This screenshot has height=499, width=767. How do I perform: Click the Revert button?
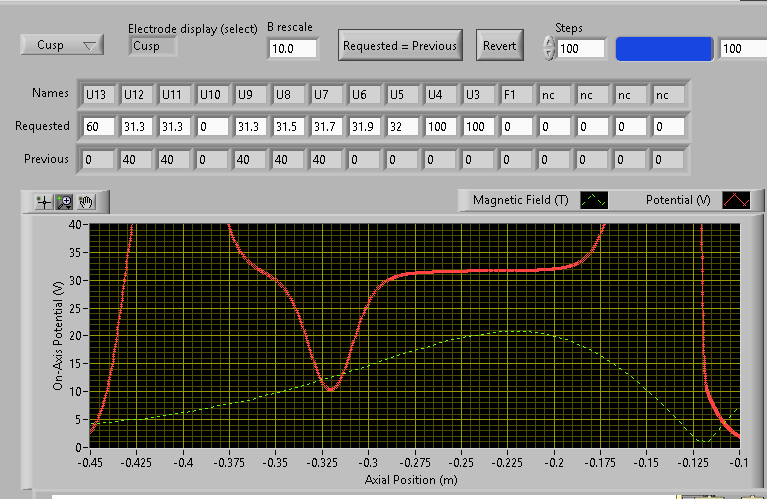[x=499, y=45]
